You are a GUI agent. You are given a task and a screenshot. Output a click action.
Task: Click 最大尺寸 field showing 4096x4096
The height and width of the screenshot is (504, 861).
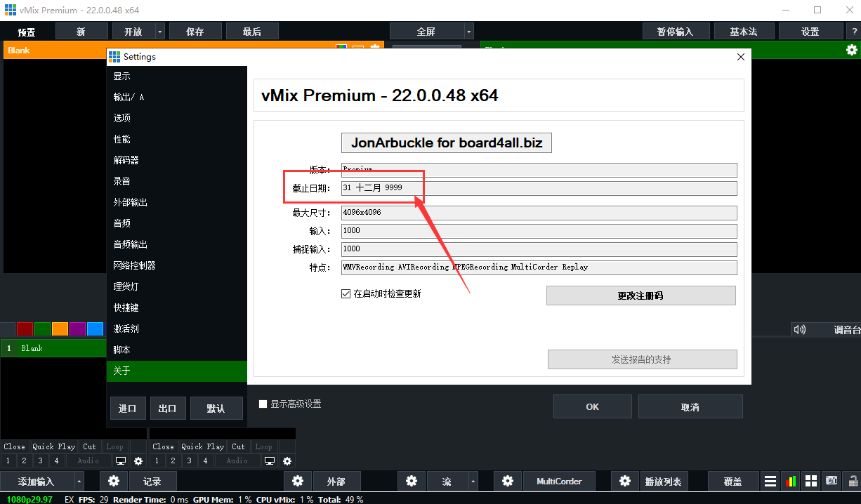point(539,213)
